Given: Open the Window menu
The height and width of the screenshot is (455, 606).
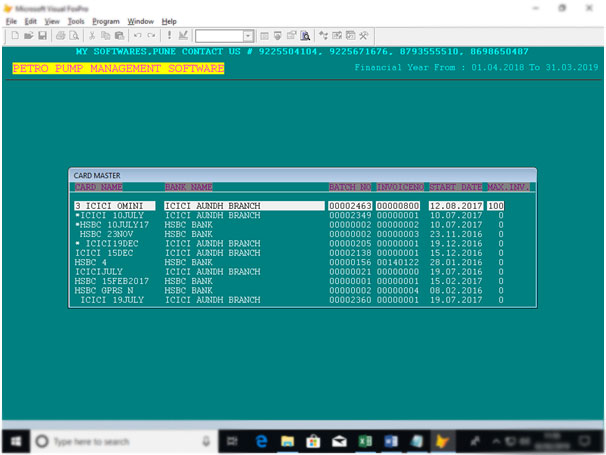Looking at the screenshot, I should pos(141,21).
